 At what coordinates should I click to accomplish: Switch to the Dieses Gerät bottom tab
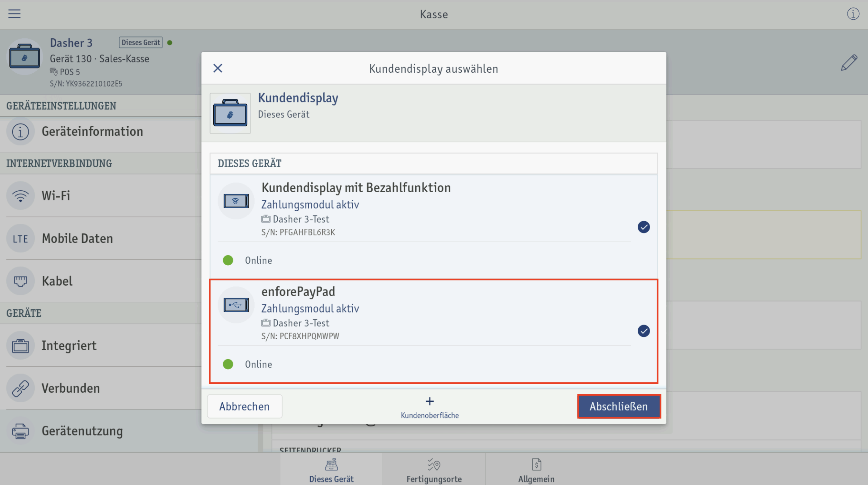[x=331, y=470]
